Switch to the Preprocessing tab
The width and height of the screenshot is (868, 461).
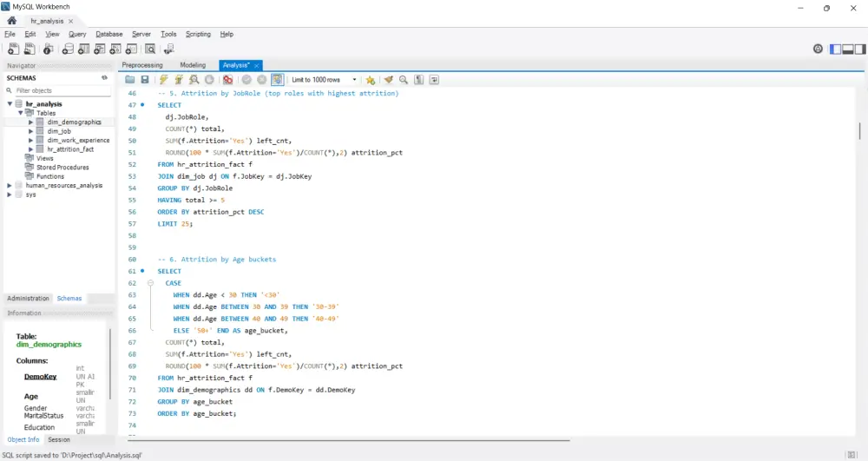point(142,65)
